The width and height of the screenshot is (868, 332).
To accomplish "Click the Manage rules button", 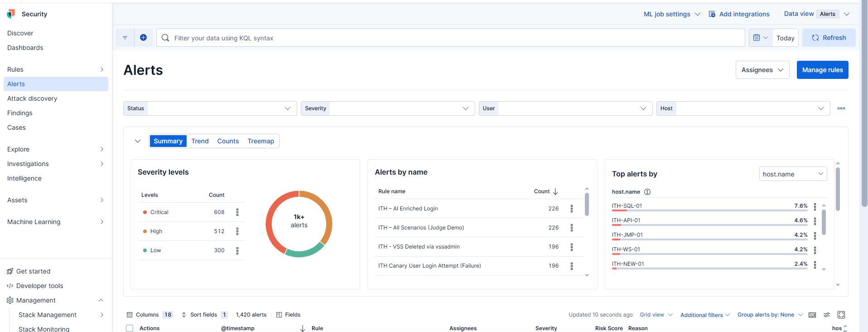I will (822, 70).
